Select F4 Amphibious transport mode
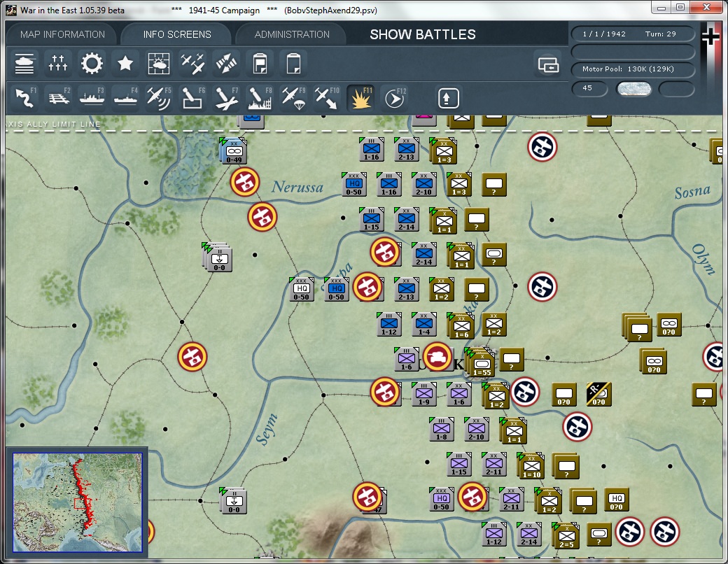This screenshot has height=564, width=728. [125, 97]
